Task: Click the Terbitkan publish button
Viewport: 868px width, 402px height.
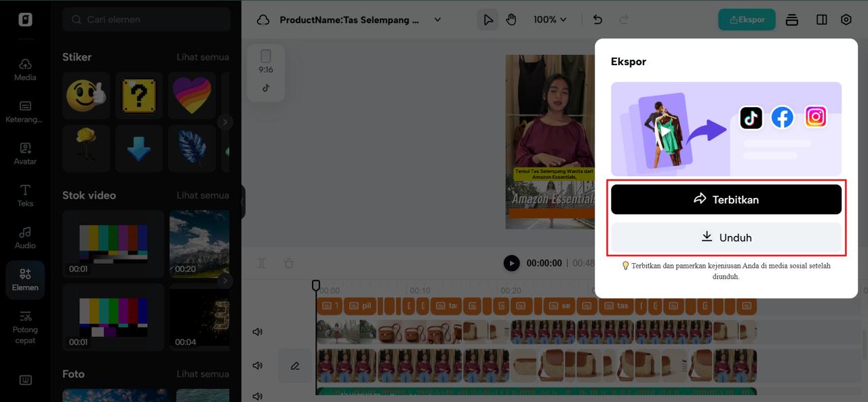Action: click(726, 199)
